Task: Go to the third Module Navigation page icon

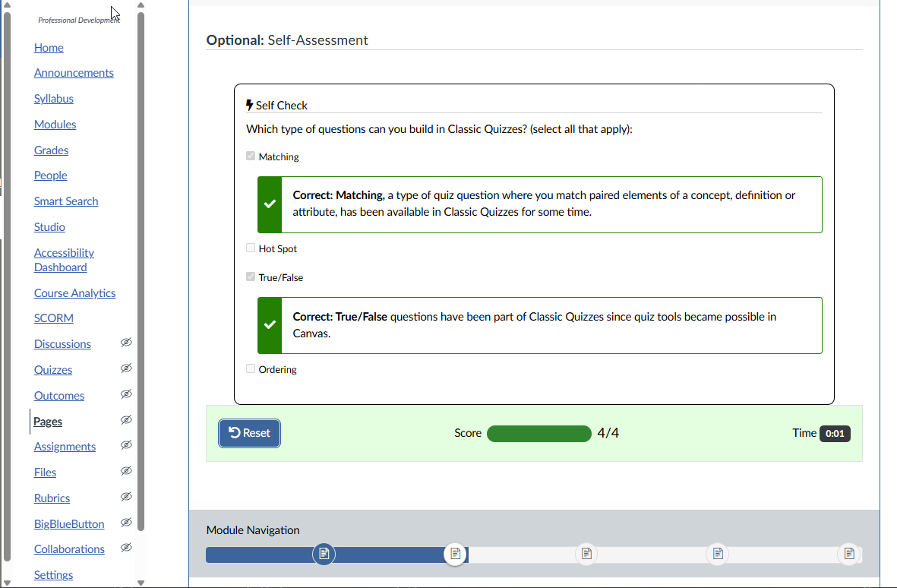Action: coord(586,554)
